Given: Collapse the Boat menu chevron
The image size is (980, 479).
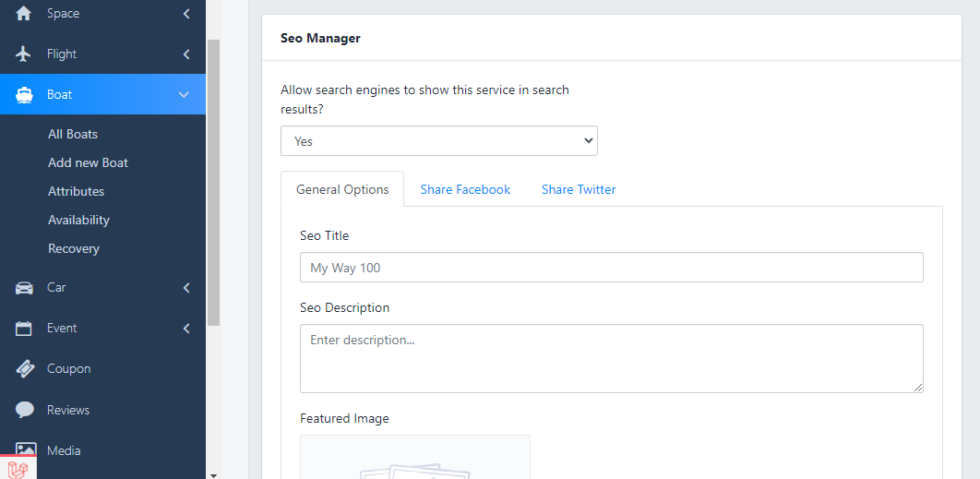Looking at the screenshot, I should tap(184, 95).
